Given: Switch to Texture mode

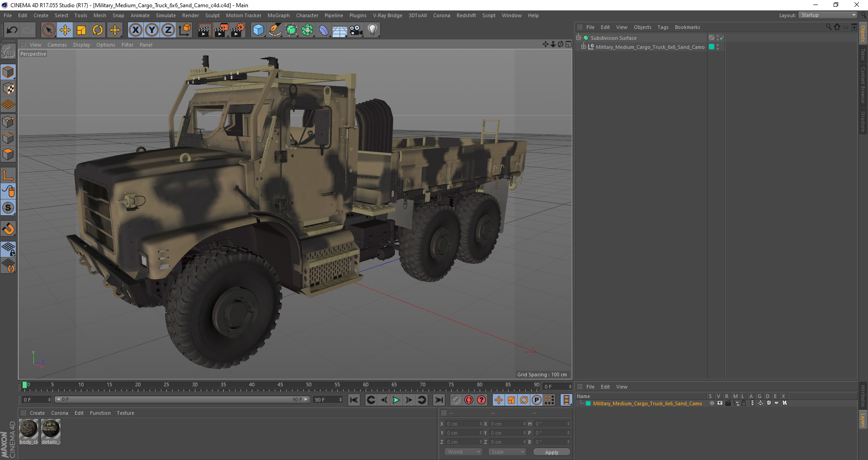Looking at the screenshot, I should 8,89.
